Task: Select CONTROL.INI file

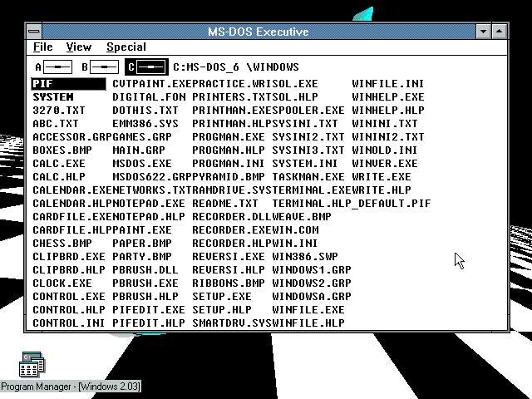Action: (x=69, y=323)
